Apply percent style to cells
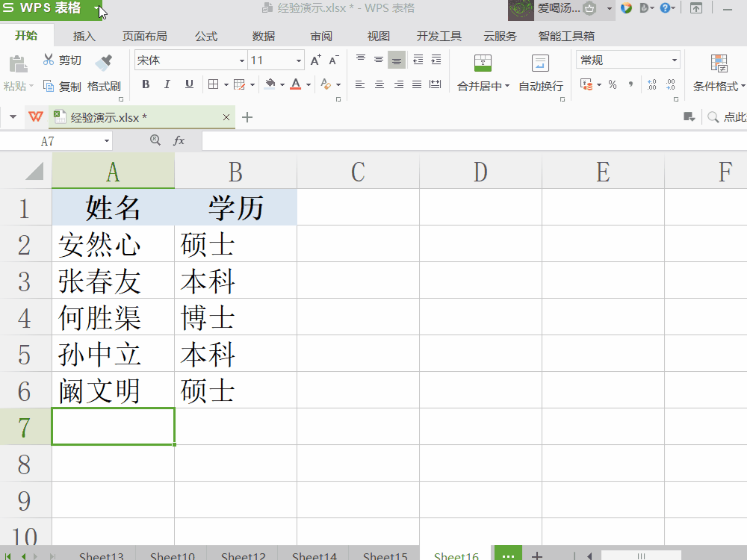This screenshot has width=747, height=560. [x=612, y=84]
